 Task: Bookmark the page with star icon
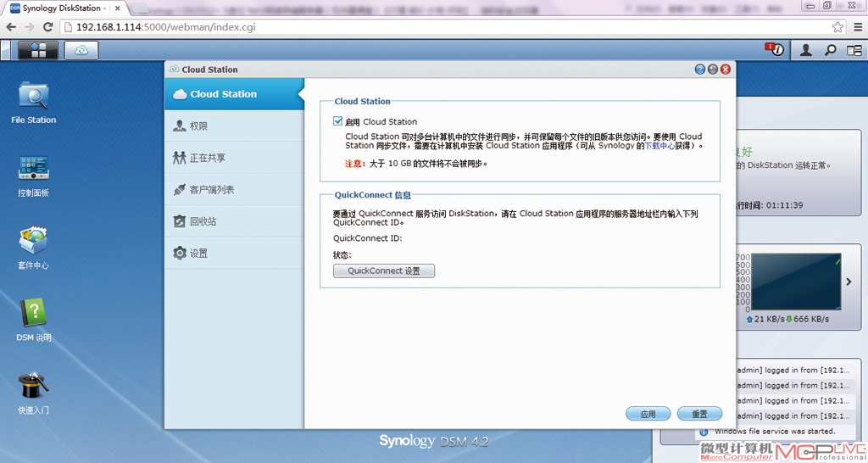pos(837,27)
